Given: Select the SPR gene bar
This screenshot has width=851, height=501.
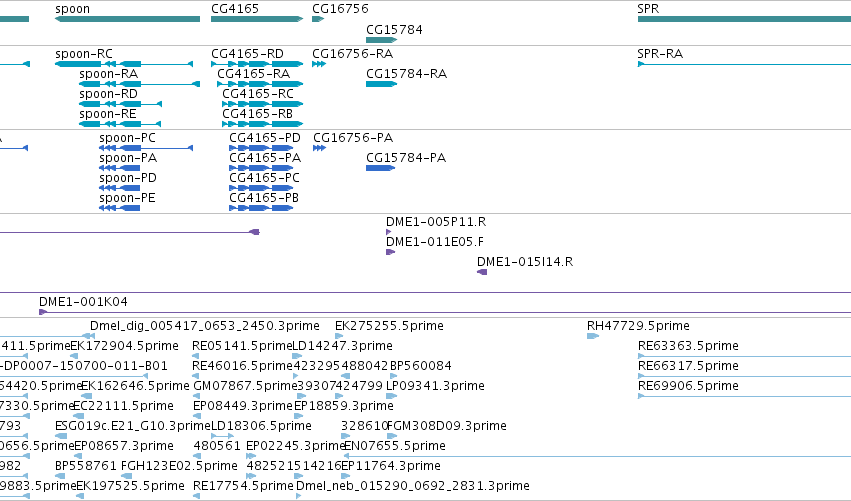Looking at the screenshot, I should (744, 19).
